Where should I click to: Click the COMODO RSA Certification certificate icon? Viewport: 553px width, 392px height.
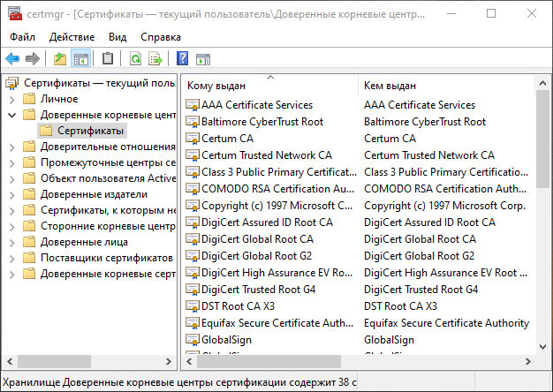tap(193, 189)
